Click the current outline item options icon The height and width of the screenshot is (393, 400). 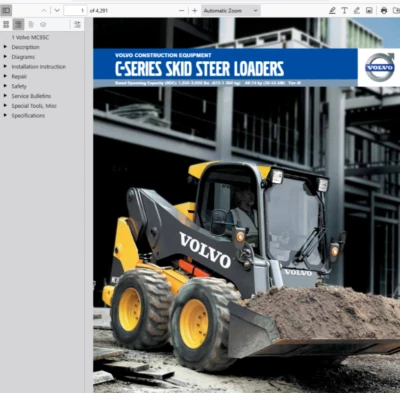coord(77,24)
